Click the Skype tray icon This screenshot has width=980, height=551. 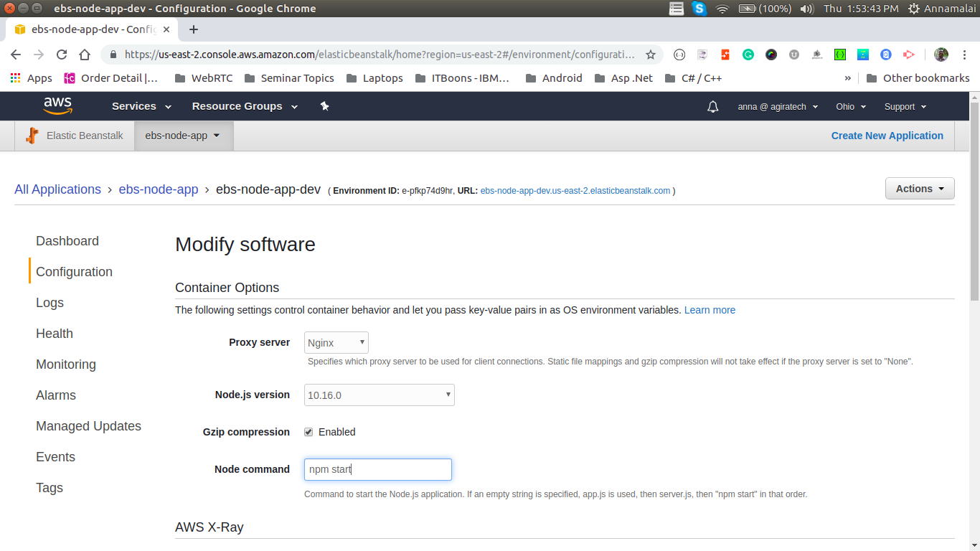[x=699, y=9]
